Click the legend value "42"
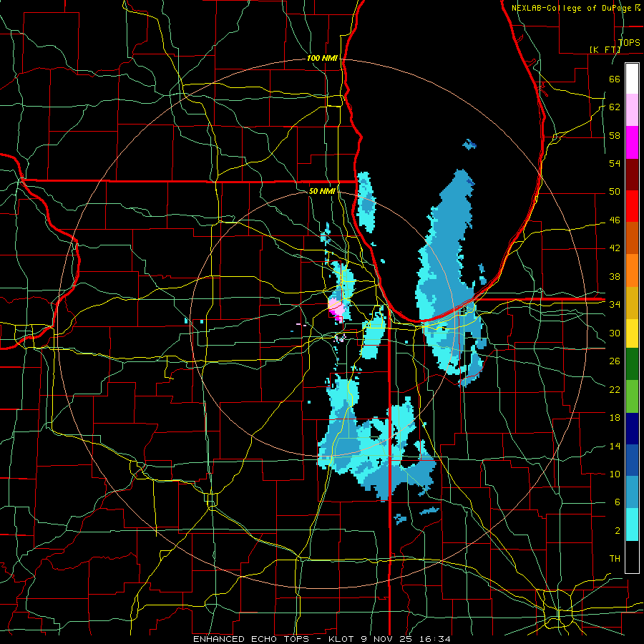This screenshot has height=644, width=644. coord(615,248)
